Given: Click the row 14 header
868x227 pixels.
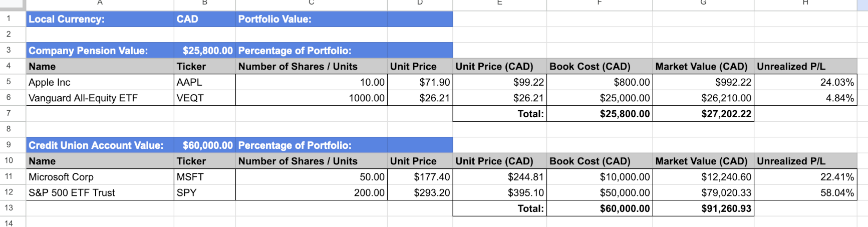Looking at the screenshot, I should pyautogui.click(x=9, y=223).
